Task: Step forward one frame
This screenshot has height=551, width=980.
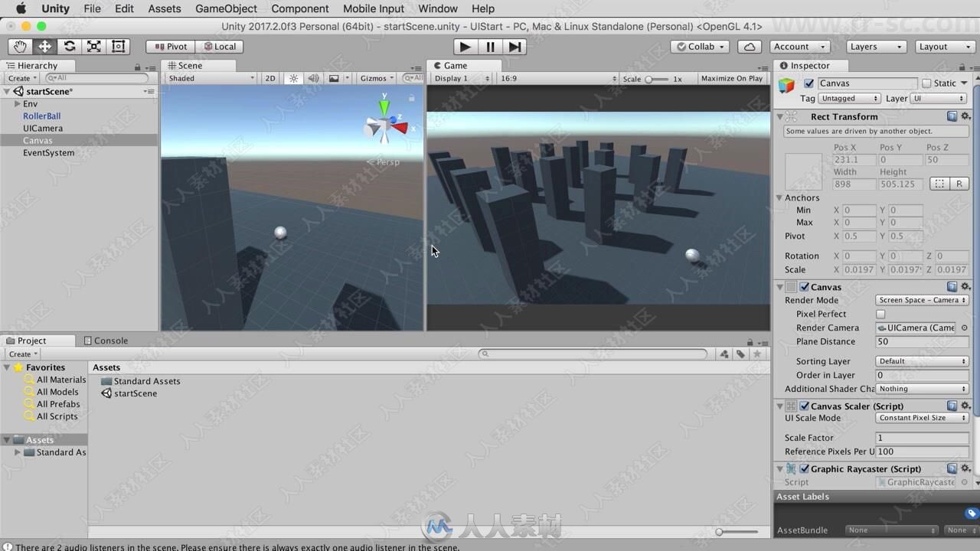Action: (x=515, y=47)
